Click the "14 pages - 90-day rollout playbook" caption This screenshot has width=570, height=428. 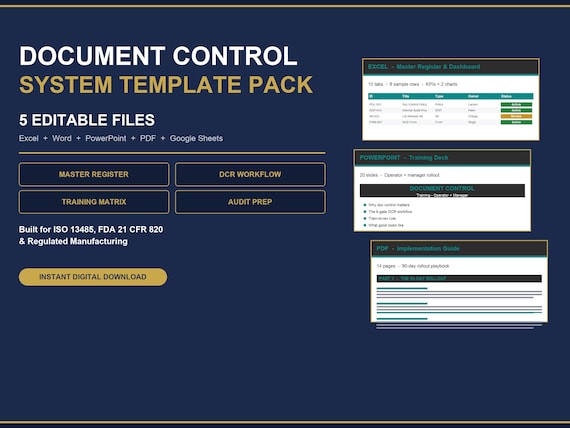point(413,266)
